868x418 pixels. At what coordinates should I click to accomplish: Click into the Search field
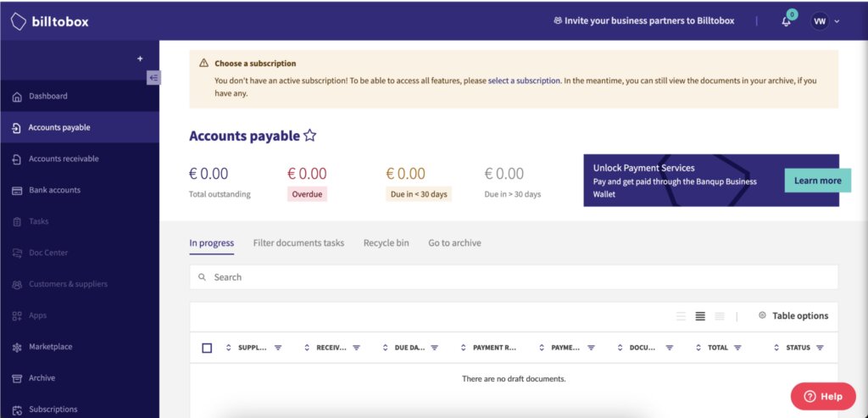point(514,276)
